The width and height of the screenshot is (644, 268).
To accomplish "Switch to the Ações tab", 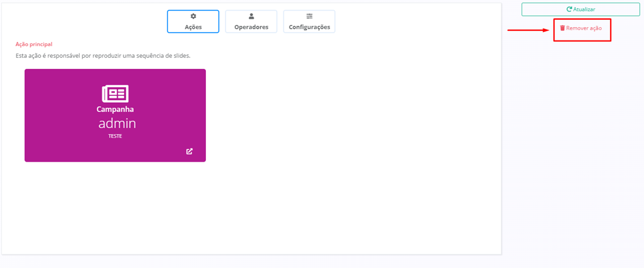I will pos(193,22).
